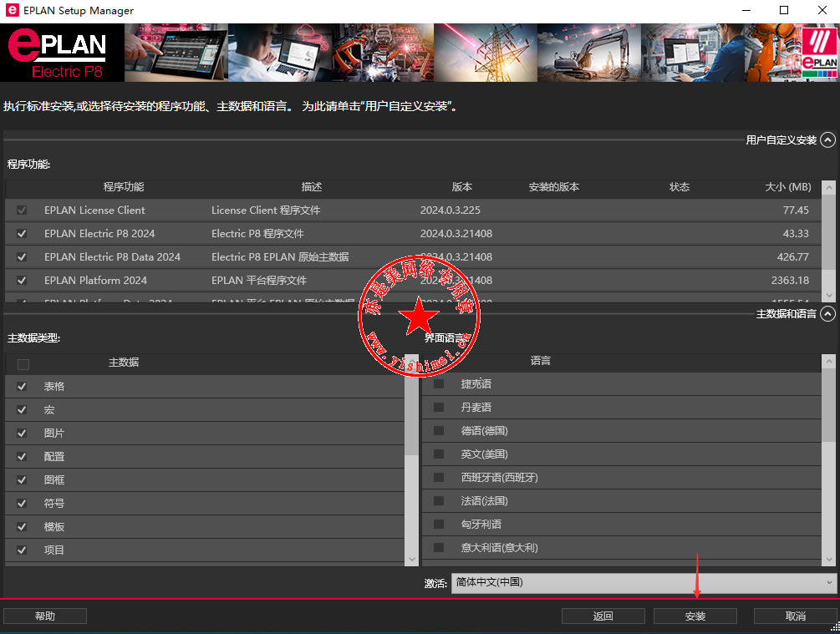Viewport: 840px width, 634px height.
Task: Check the 英文(美国) language checkbox
Action: tap(439, 454)
